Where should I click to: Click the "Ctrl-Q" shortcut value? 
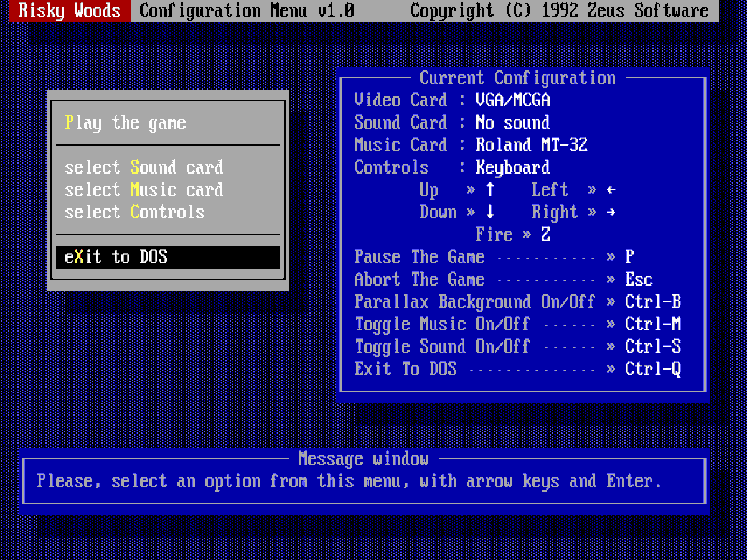[653, 369]
